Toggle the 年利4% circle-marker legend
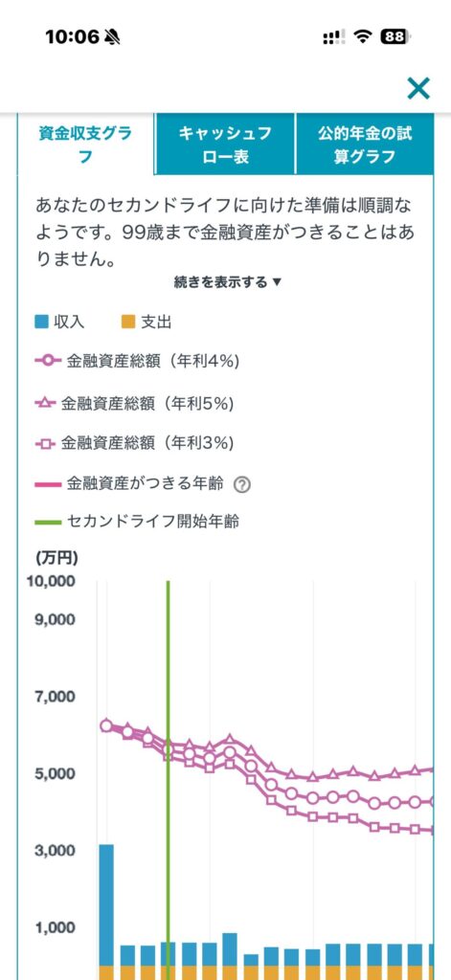Image resolution: width=451 pixels, height=980 pixels. (x=138, y=361)
